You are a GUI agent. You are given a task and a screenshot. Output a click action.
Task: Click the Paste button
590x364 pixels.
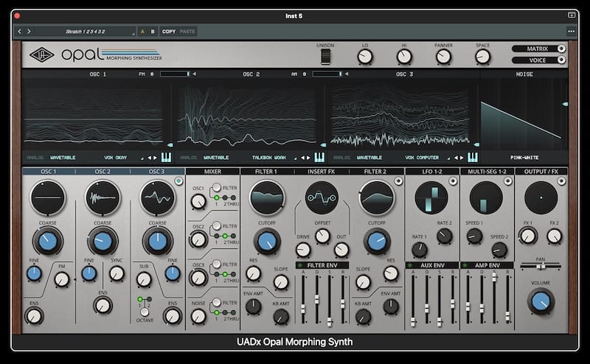coord(187,32)
